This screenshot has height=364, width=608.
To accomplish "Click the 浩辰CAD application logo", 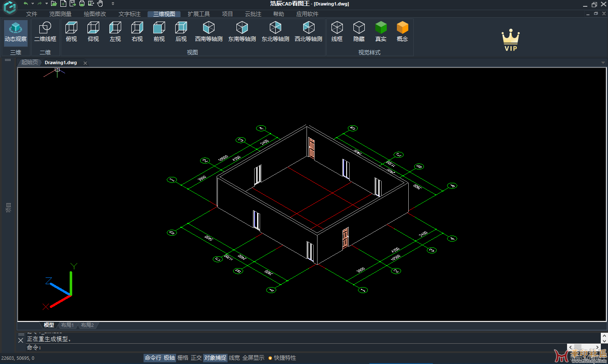I will [9, 7].
